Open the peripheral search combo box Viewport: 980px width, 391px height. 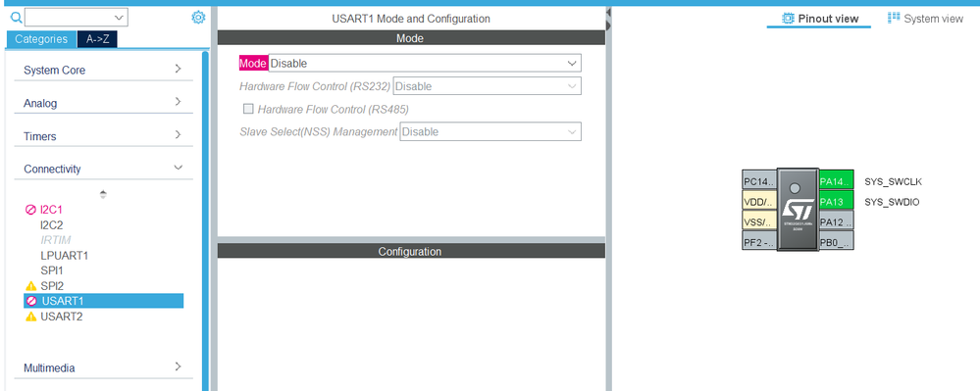click(77, 18)
